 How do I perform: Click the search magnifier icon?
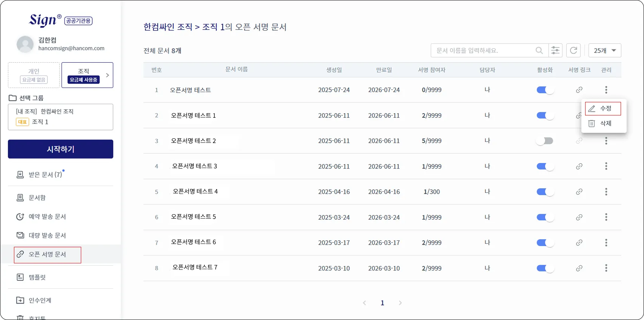click(539, 51)
